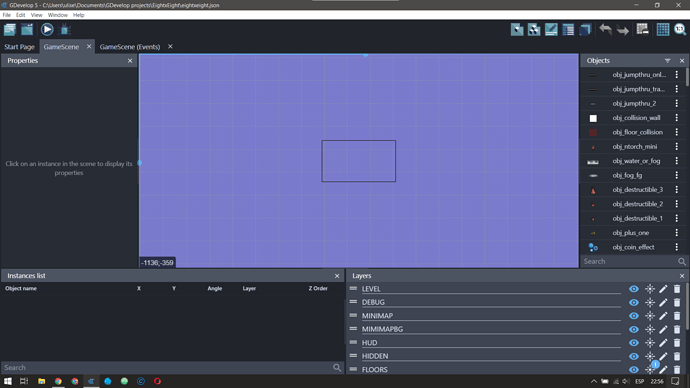Click the undo arrow in toolbar
This screenshot has width=690, height=388.
click(606, 29)
